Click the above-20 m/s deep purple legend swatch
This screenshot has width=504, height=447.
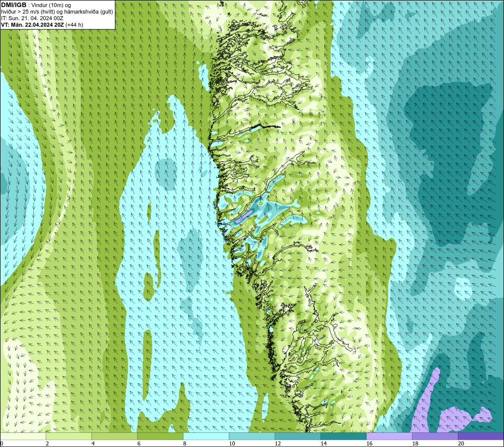click(x=480, y=436)
